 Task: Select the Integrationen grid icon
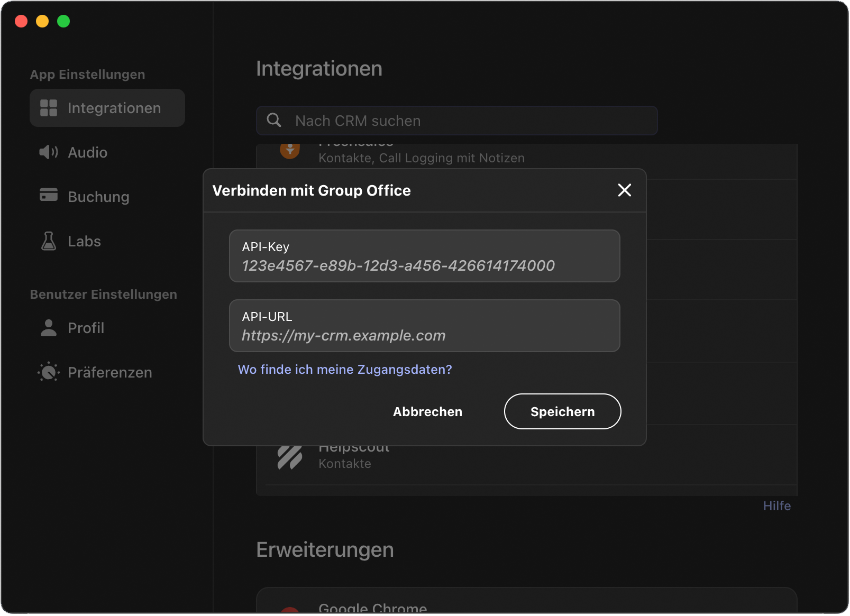tap(49, 108)
